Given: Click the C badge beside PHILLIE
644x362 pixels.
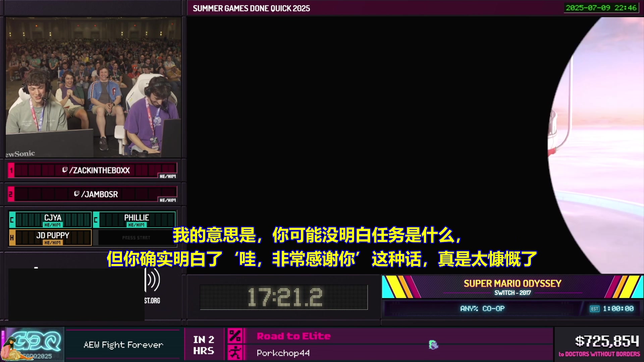Looking at the screenshot, I should coord(96,220).
